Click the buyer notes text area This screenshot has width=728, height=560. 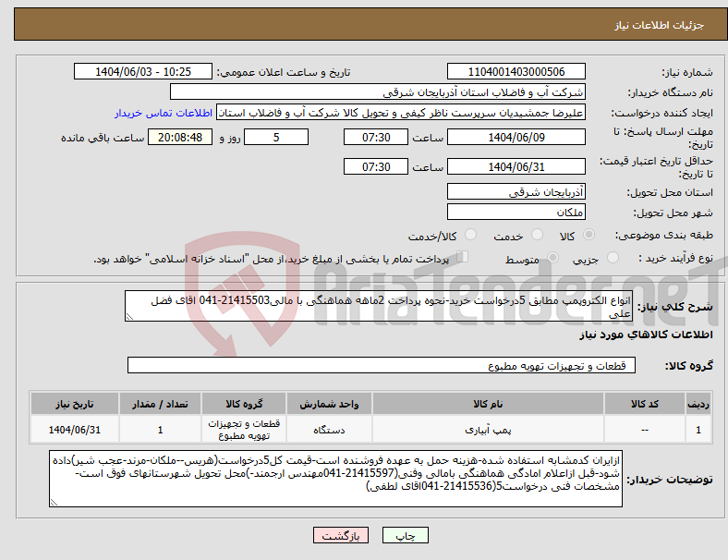tap(335, 479)
